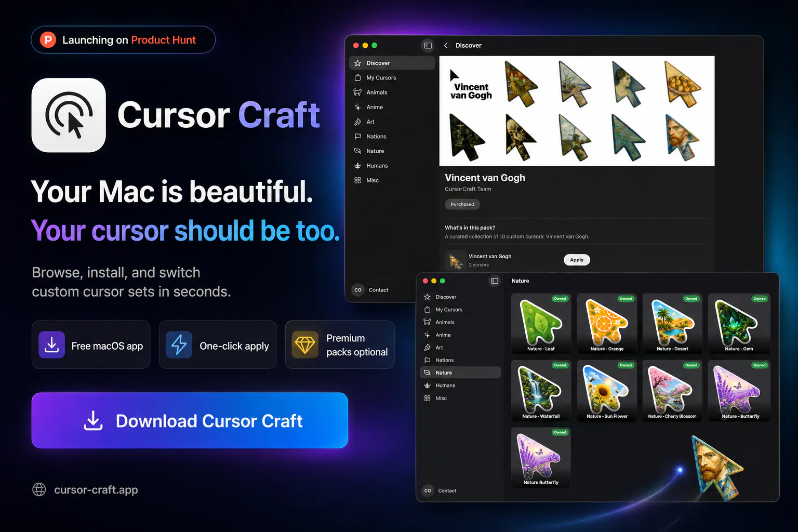Click Misc grid icon in Nature window
This screenshot has width=798, height=532.
pyautogui.click(x=427, y=398)
